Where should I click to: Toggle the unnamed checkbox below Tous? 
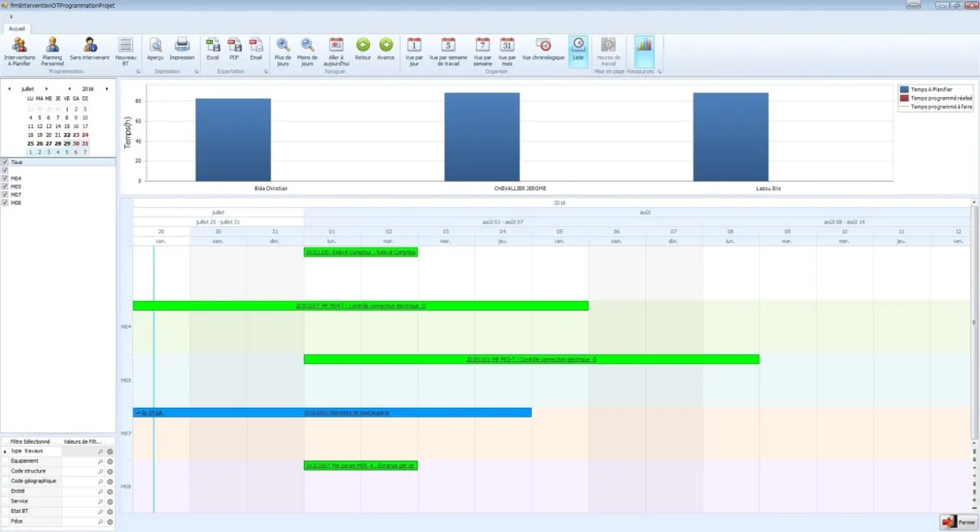coord(5,170)
